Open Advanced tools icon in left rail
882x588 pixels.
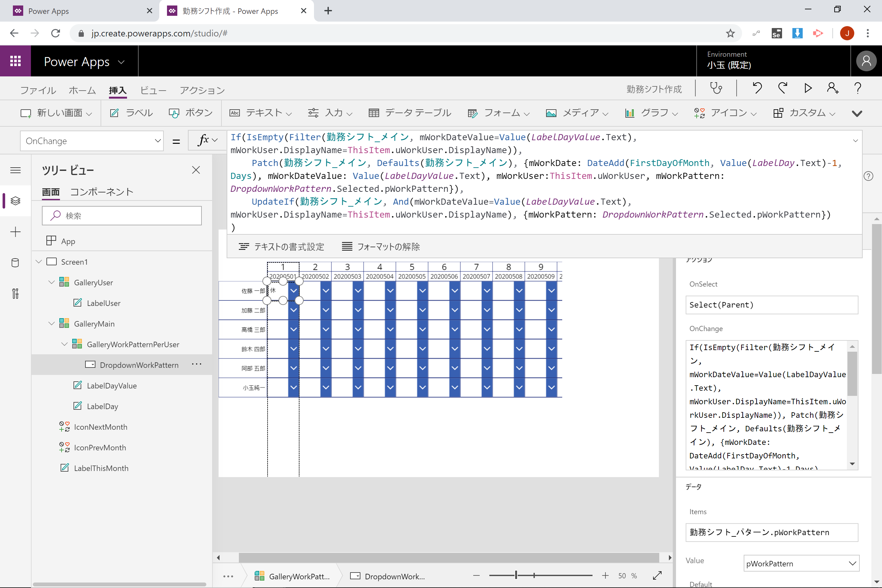[x=15, y=294]
